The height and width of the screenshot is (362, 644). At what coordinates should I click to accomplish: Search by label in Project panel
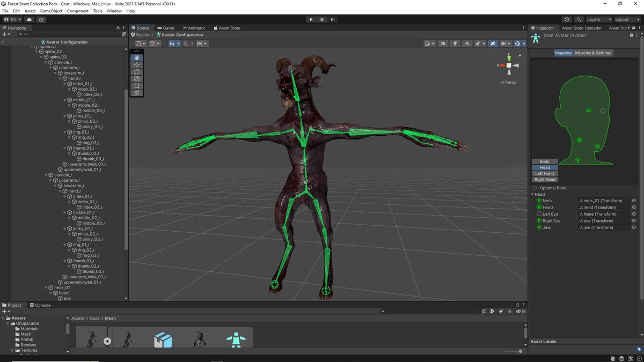[x=501, y=311]
